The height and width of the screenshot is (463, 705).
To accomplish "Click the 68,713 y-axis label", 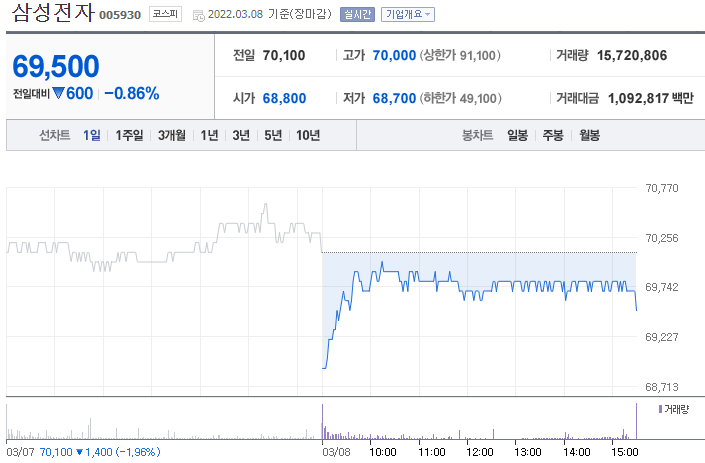I will coord(662,387).
